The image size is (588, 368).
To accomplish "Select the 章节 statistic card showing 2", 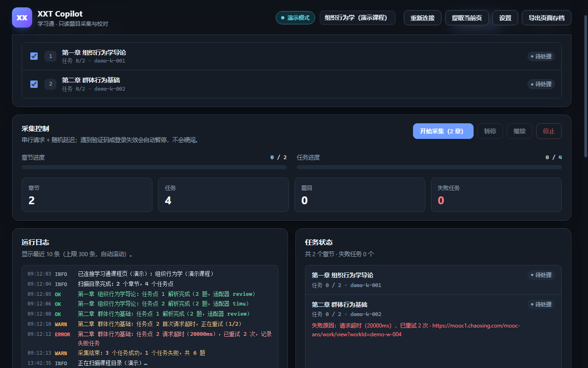I will [x=87, y=195].
